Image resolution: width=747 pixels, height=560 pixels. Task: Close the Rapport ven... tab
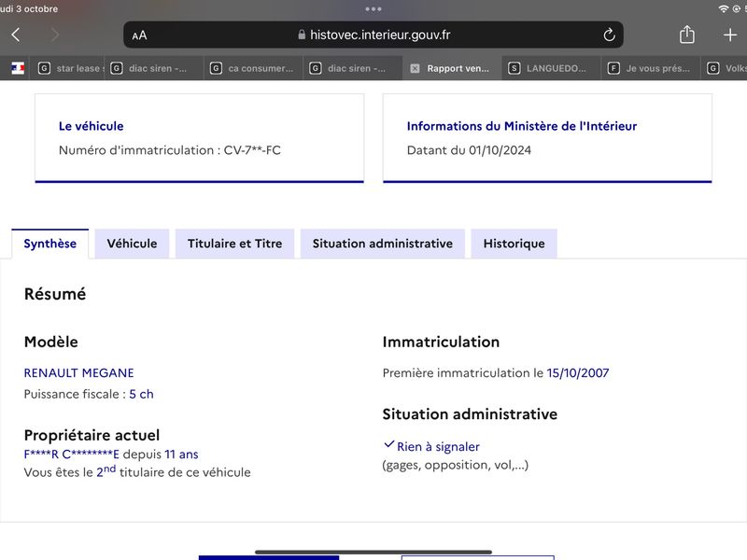coord(415,68)
